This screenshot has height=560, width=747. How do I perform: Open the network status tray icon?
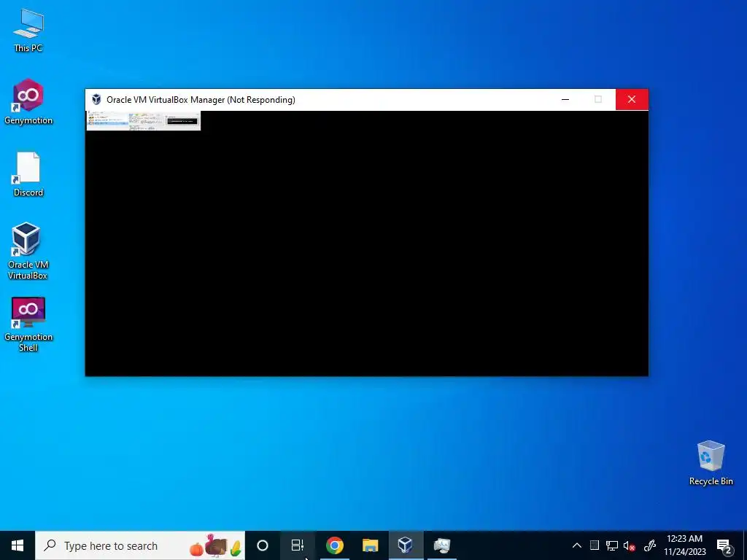click(612, 545)
